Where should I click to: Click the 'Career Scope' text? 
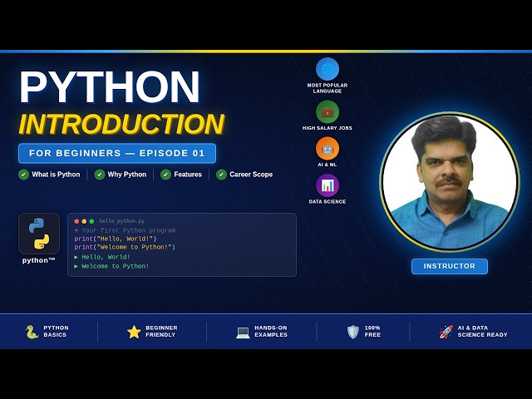[x=251, y=175]
